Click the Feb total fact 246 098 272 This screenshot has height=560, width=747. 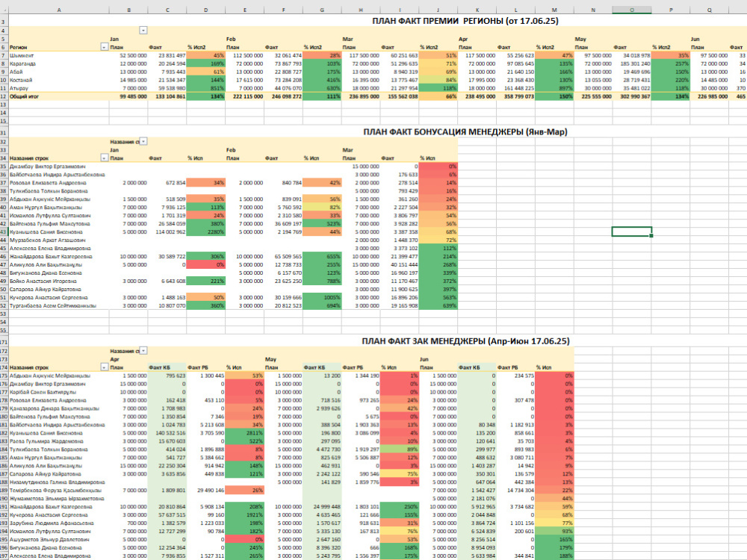[283, 96]
